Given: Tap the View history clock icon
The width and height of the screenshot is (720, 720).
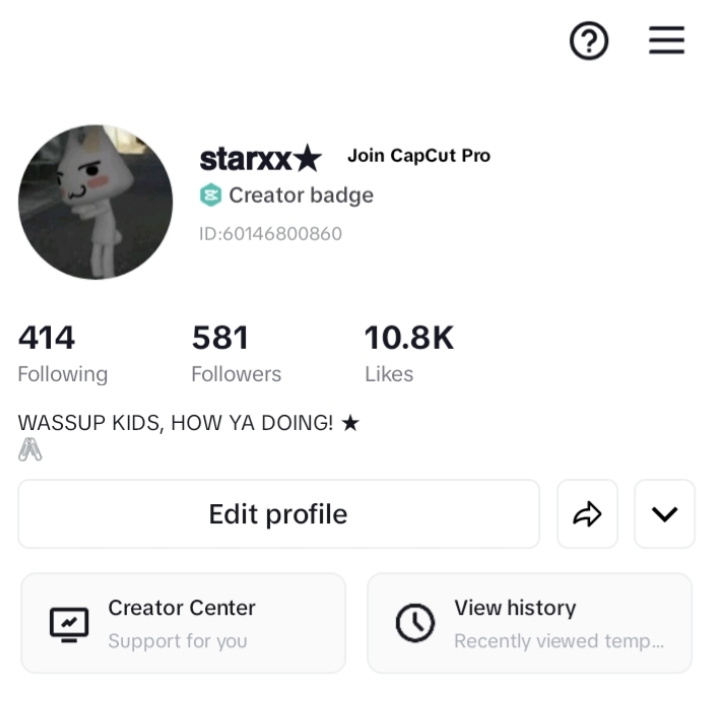Looking at the screenshot, I should (415, 623).
